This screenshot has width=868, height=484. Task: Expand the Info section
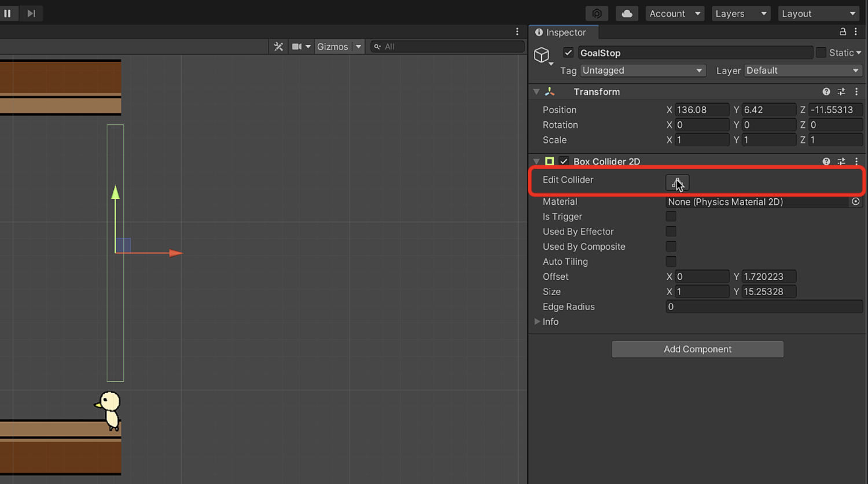[537, 322]
